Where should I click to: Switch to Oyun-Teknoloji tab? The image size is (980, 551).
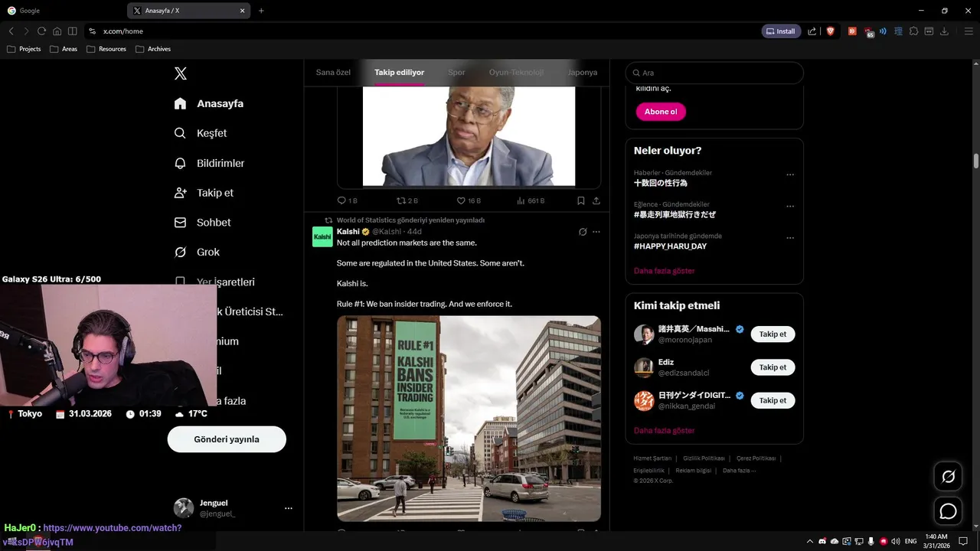(x=516, y=72)
